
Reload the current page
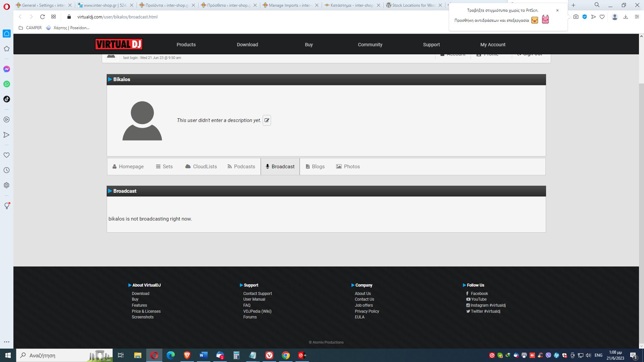[42, 17]
